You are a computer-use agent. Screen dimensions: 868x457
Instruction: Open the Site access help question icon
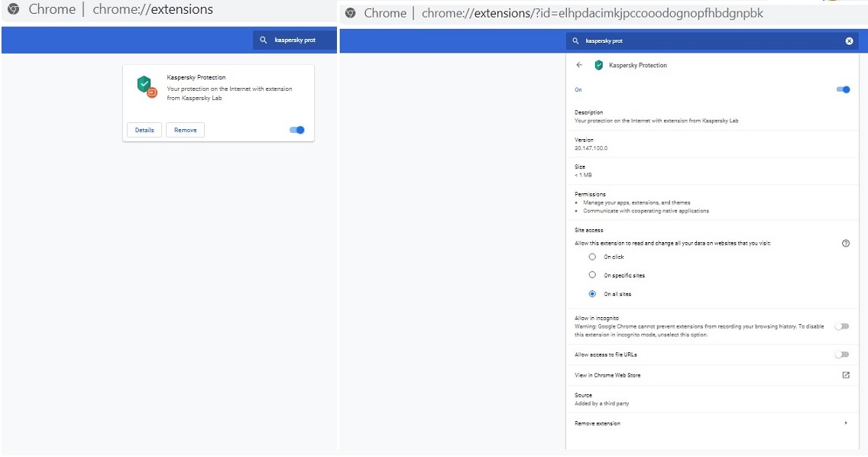pos(846,243)
